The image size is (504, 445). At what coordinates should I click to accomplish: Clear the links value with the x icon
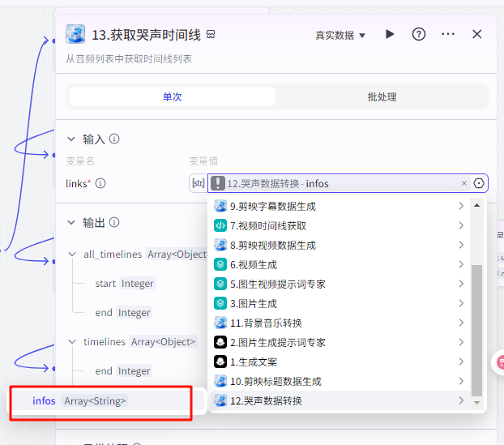click(464, 183)
